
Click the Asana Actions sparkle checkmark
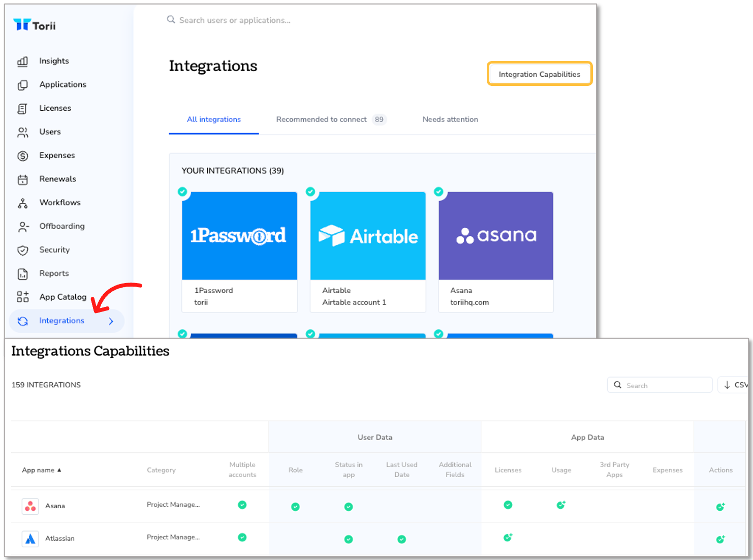720,507
